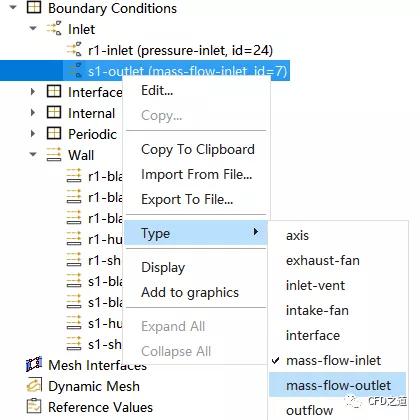Click the Dynamic Mesh icon
This screenshot has width=420, height=420.
point(34,386)
